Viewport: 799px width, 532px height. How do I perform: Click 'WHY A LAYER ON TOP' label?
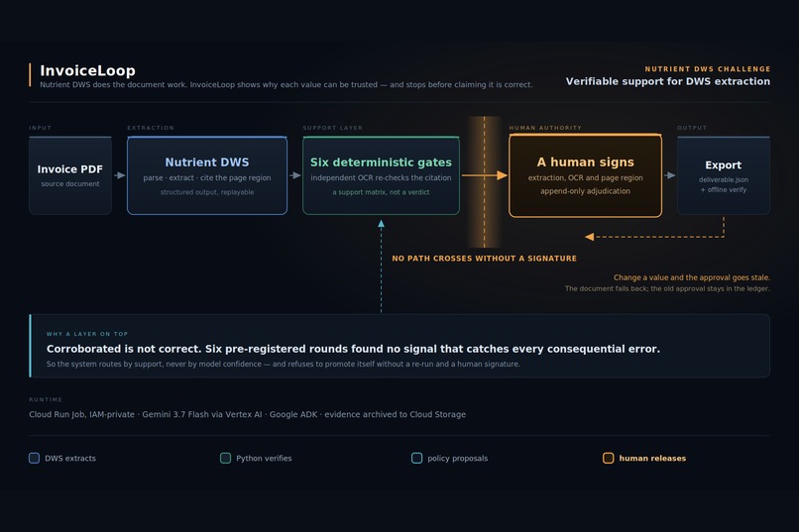click(87, 334)
